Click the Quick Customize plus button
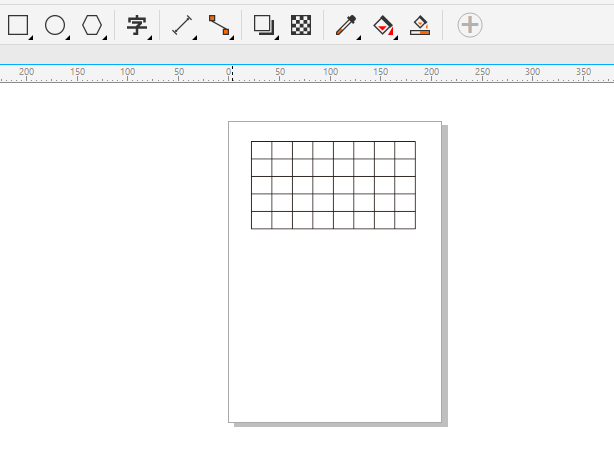 coord(470,25)
